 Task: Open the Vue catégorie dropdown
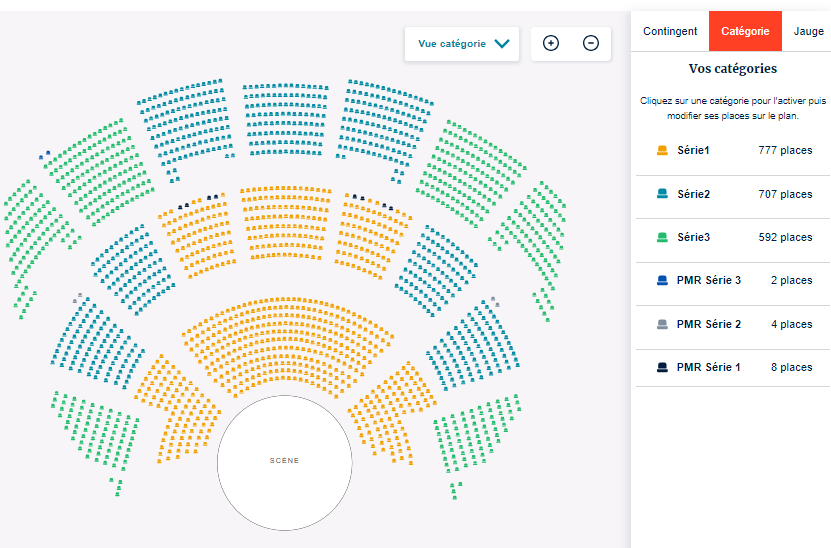[x=452, y=44]
